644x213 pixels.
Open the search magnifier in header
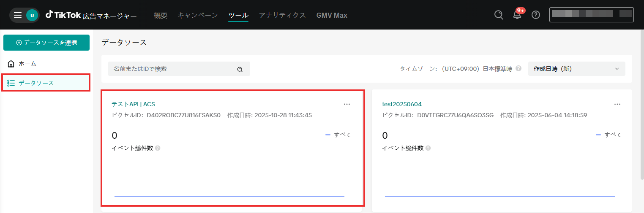point(499,15)
